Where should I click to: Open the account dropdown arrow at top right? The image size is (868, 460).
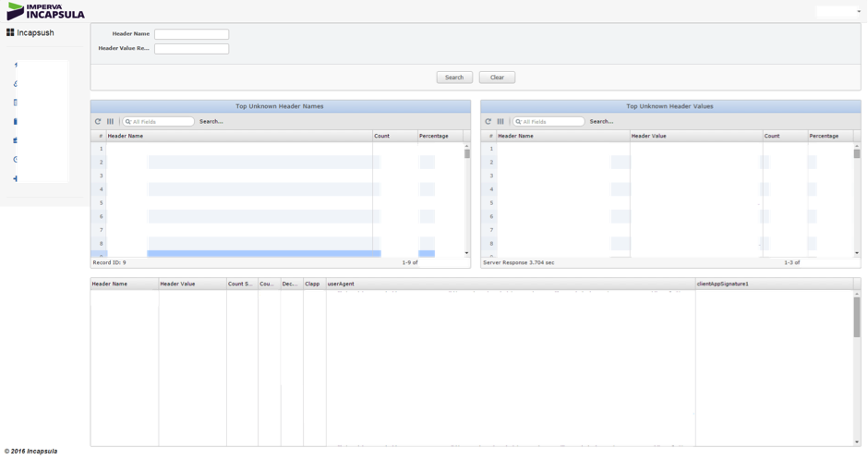[x=859, y=12]
